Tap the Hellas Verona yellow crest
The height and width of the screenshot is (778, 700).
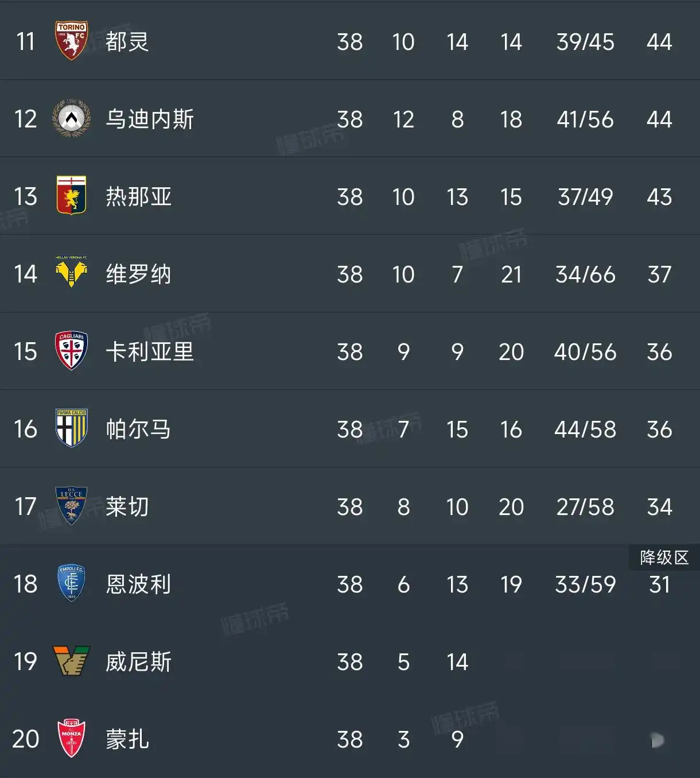71,272
